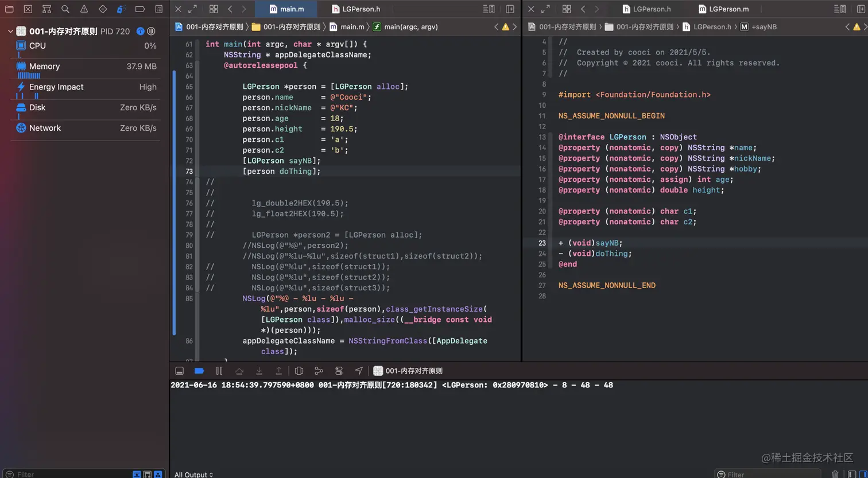Click the console log output line
This screenshot has height=478, width=868.
click(x=392, y=385)
